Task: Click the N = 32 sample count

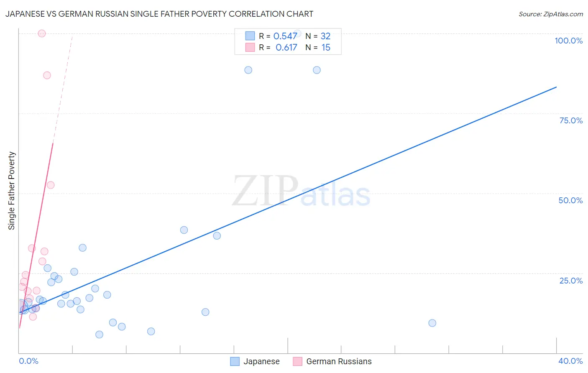Action: tap(318, 36)
